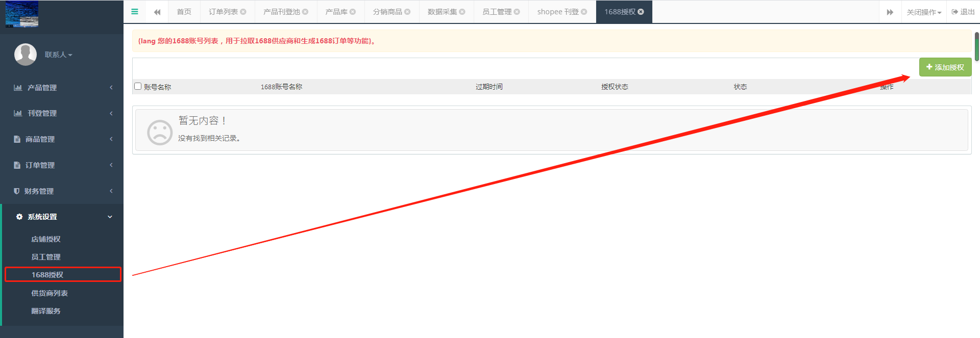Viewport: 980px width, 338px height.
Task: Open 翻译服务 in sidebar
Action: (x=46, y=311)
